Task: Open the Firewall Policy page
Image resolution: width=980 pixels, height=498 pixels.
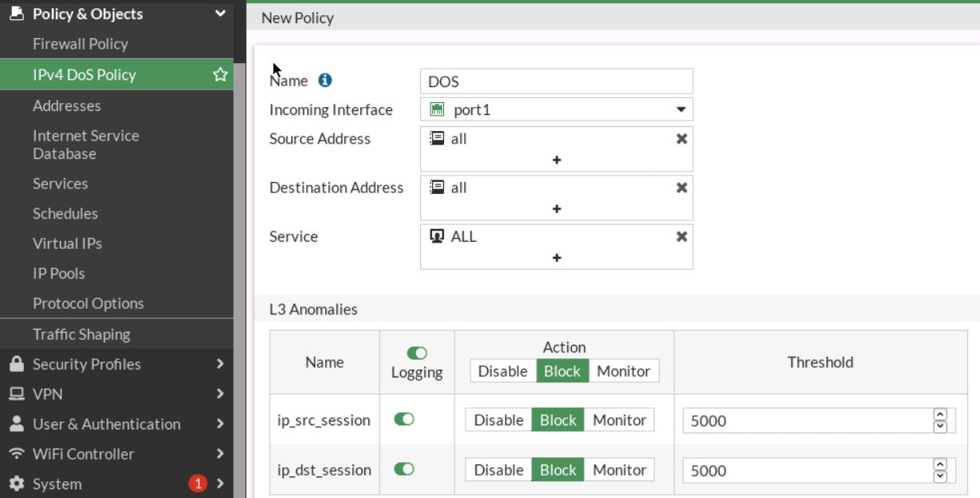Action: pyautogui.click(x=80, y=45)
